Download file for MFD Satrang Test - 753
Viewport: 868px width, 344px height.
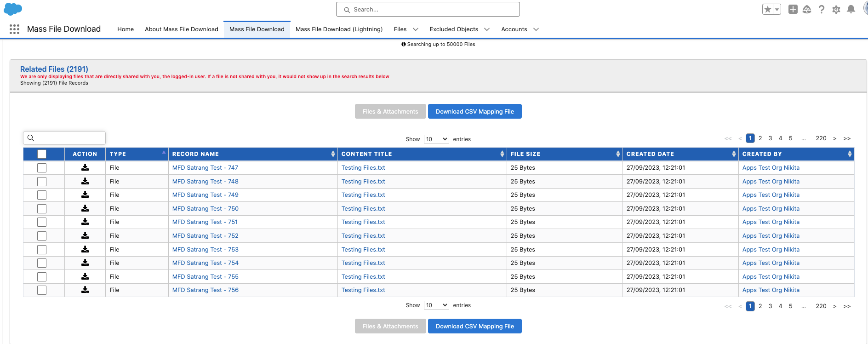(85, 249)
